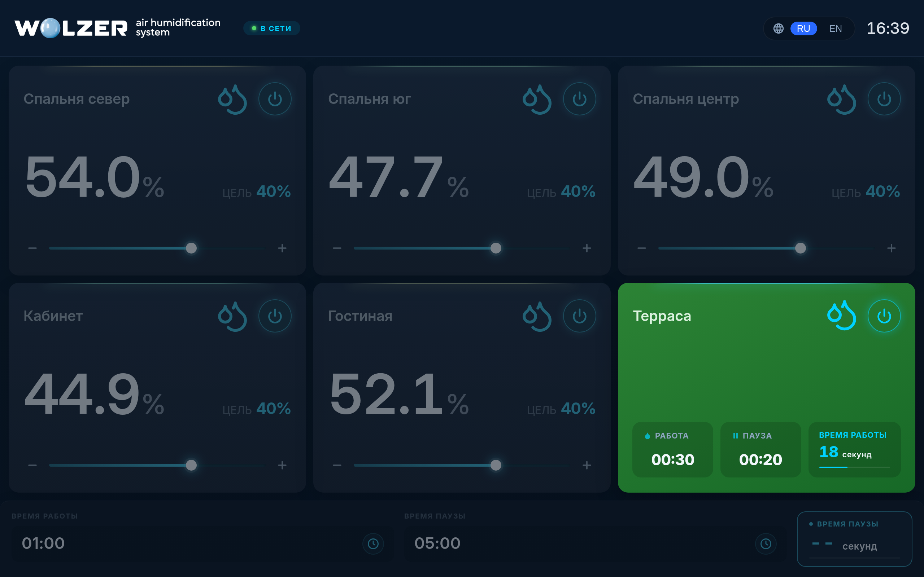The image size is (924, 577).
Task: Toggle power for Спальня юг
Action: coord(580,99)
